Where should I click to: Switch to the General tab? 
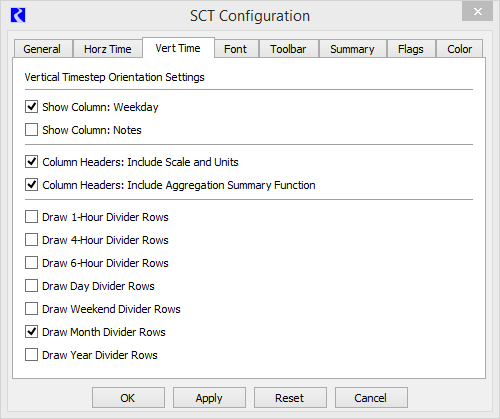(43, 49)
